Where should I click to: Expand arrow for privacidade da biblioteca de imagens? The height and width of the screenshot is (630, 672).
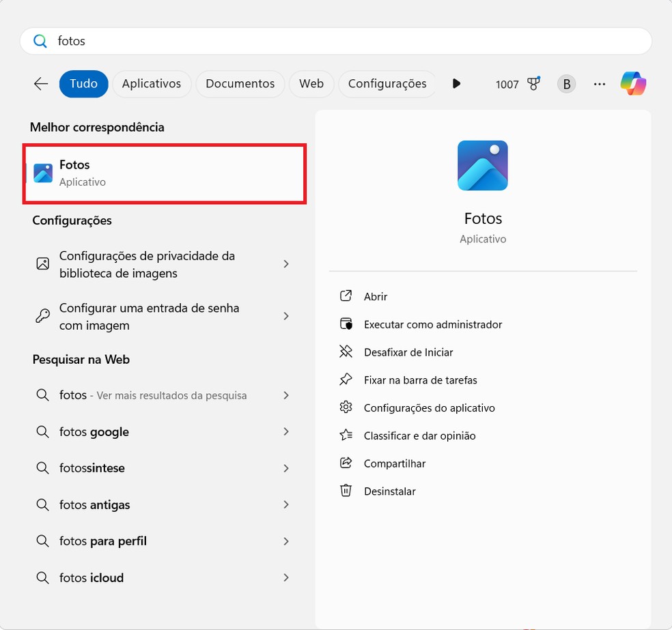point(286,264)
